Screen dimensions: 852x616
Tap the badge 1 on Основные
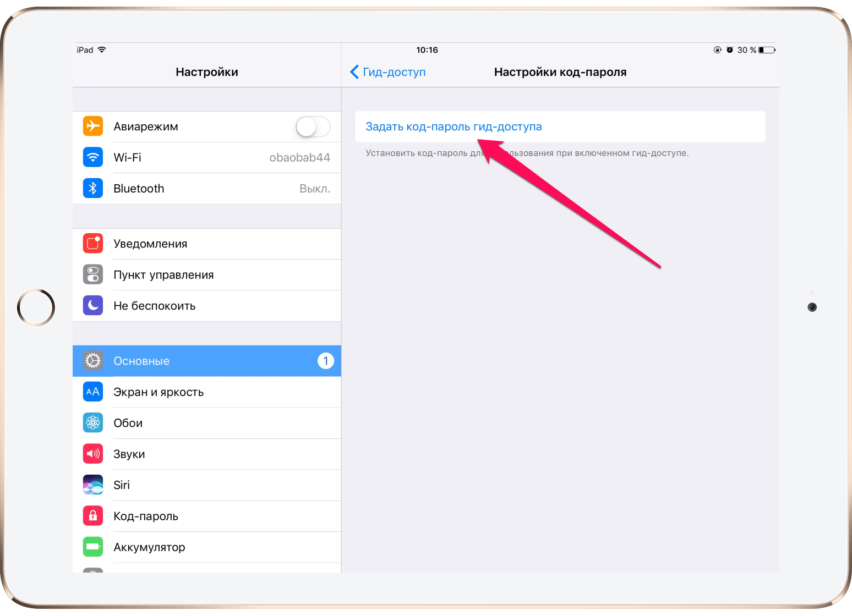(326, 361)
